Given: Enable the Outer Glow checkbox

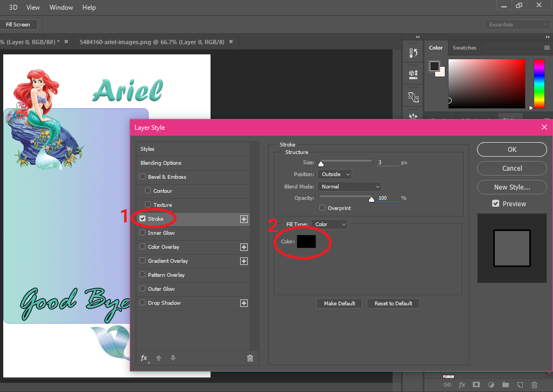Looking at the screenshot, I should 143,288.
